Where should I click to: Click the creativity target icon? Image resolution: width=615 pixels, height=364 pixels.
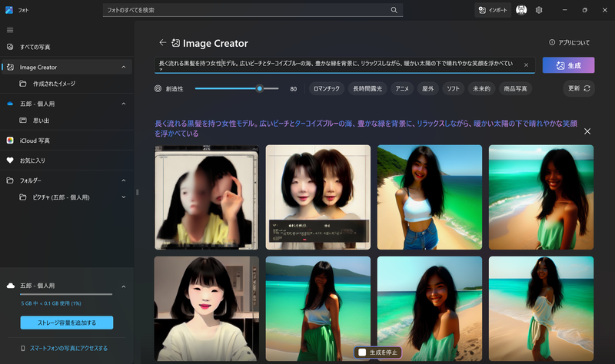[x=158, y=88]
